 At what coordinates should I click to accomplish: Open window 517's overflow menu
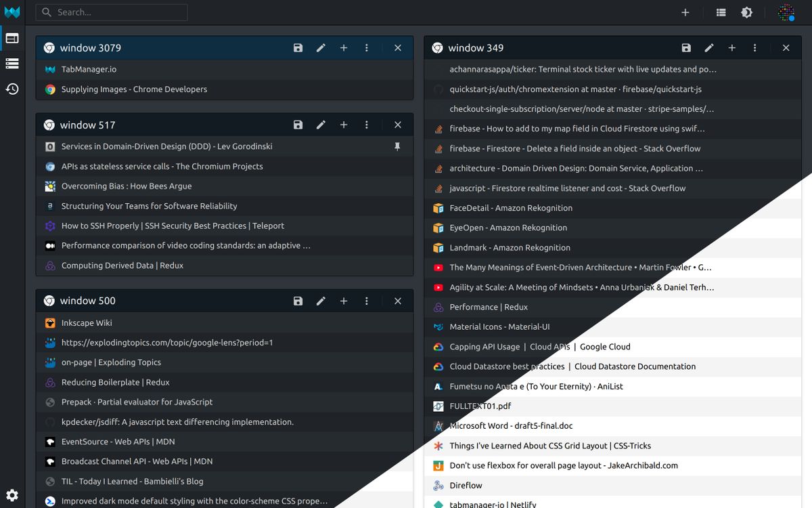[366, 125]
